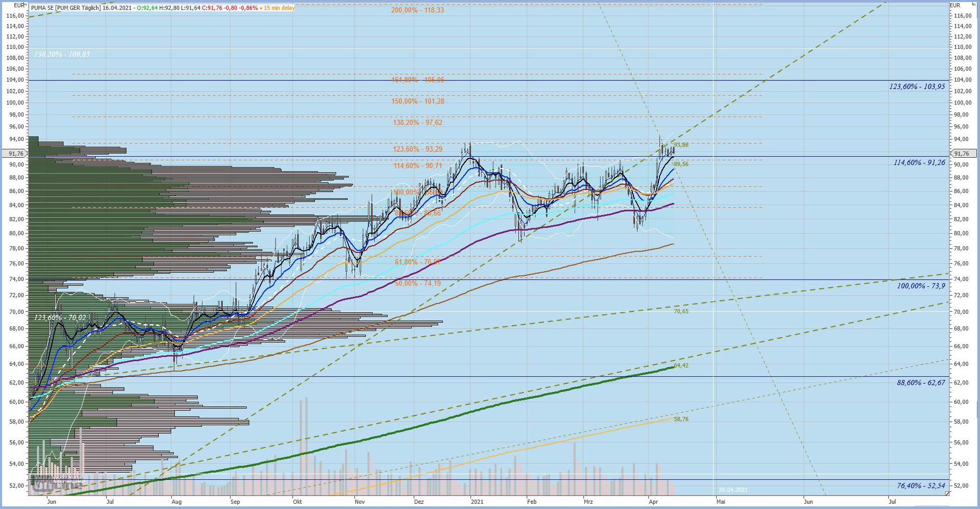Click the 78,00 tick on the left price axis
Image resolution: width=980 pixels, height=509 pixels.
(17, 248)
